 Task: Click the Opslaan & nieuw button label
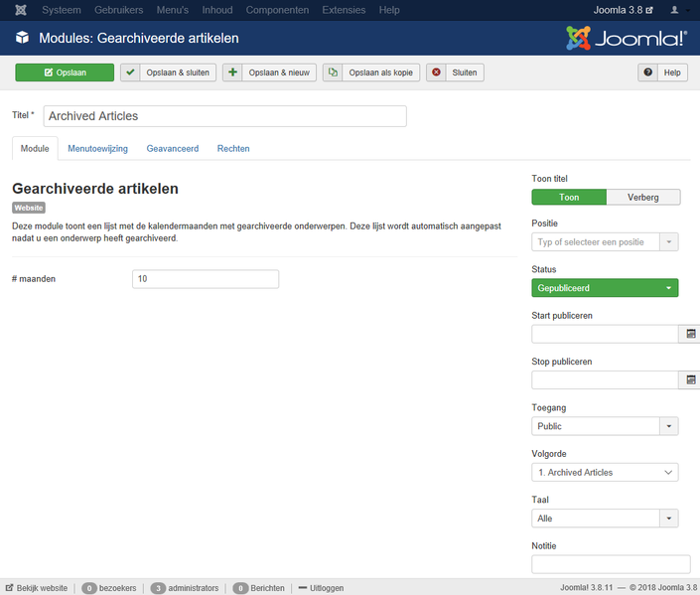[x=279, y=73]
